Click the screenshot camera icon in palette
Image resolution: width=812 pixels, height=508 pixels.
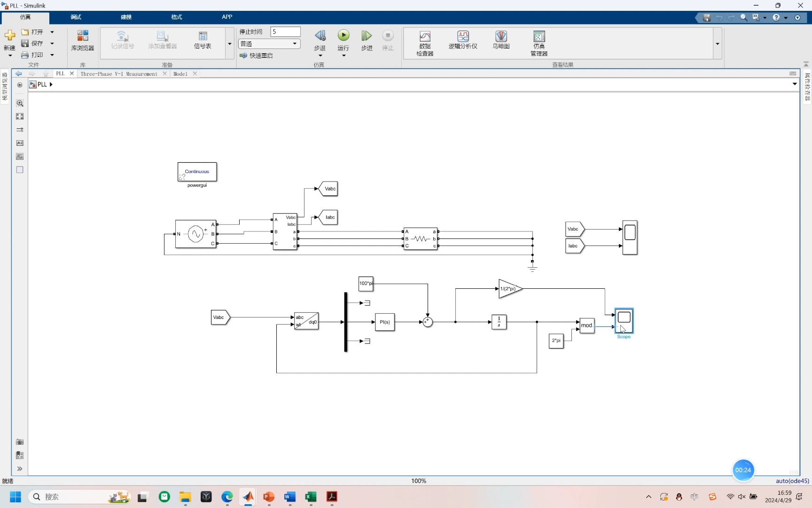tap(20, 442)
